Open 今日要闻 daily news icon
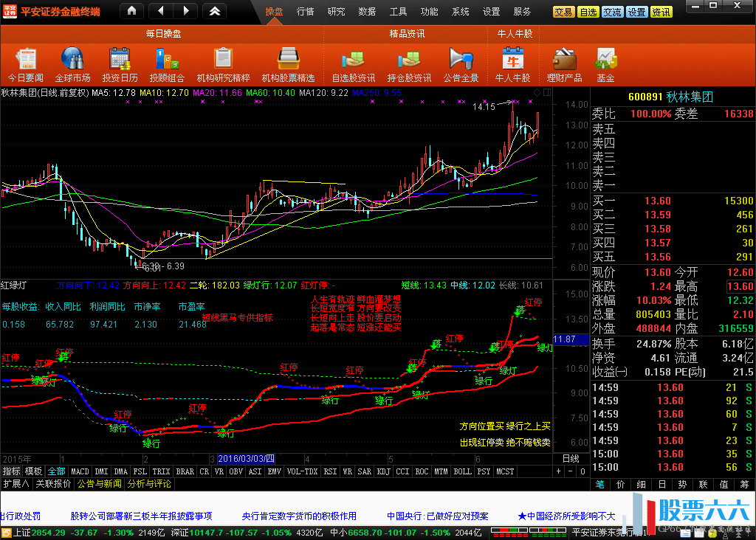 26,65
